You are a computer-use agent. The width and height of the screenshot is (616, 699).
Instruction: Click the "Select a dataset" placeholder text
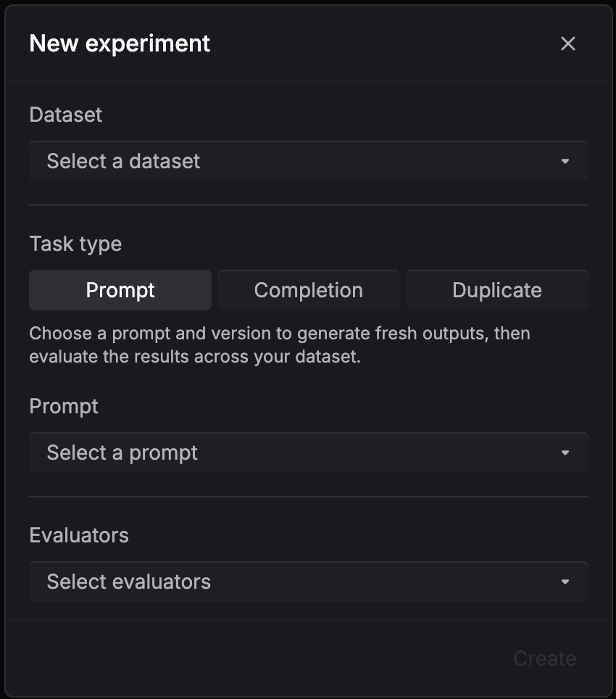click(x=123, y=161)
